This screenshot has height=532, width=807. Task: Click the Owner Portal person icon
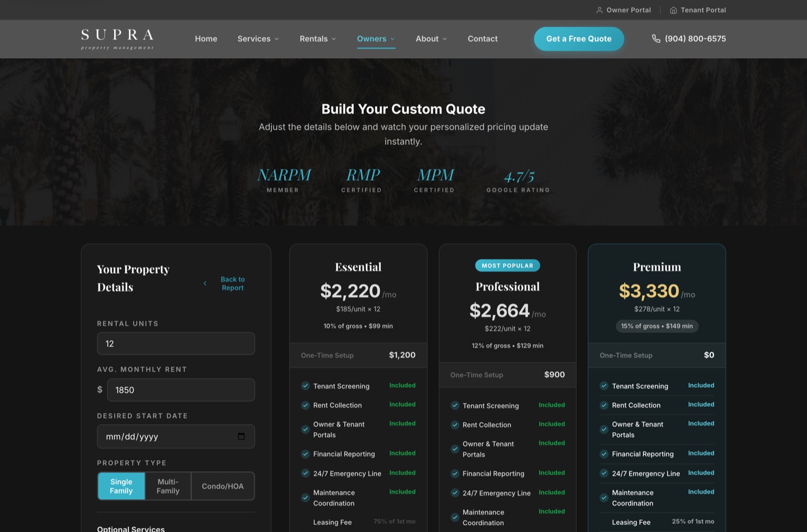599,10
